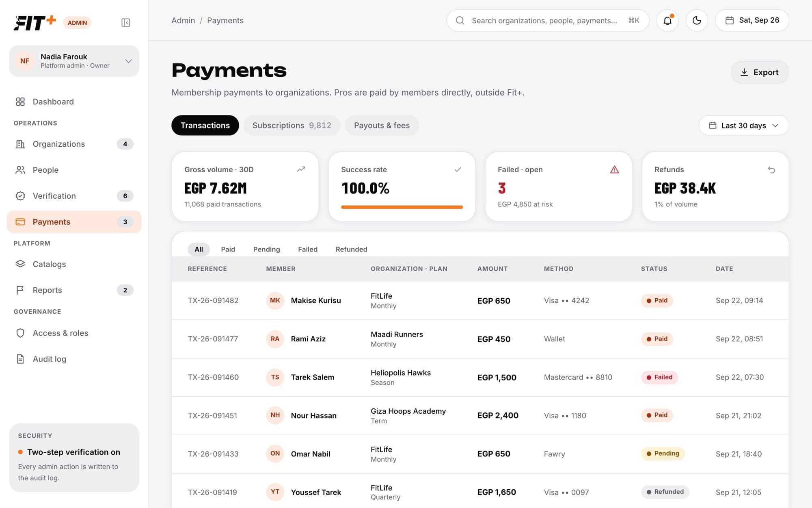Switch to Subscriptions tab

coord(292,125)
